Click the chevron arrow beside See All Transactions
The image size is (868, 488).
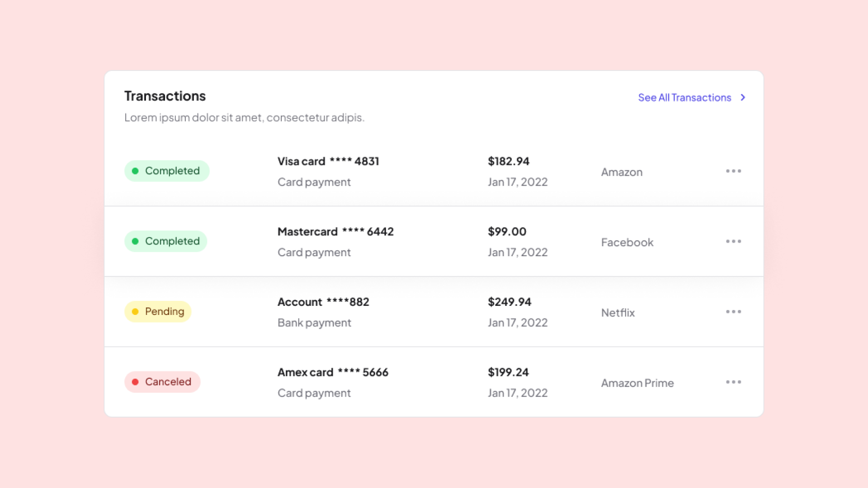[x=743, y=98]
